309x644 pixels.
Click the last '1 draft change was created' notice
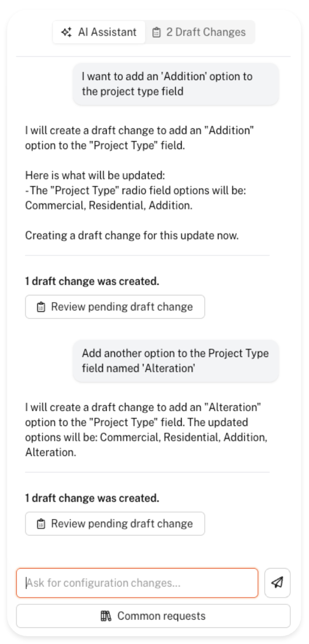point(92,498)
